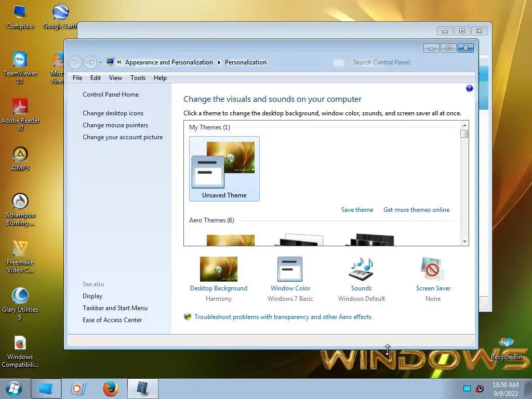Click theme list scroll up arrow
This screenshot has height=399, width=532.
464,125
